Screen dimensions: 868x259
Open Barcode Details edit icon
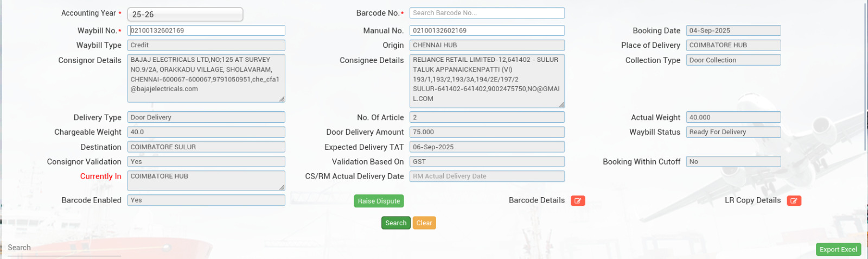point(578,201)
